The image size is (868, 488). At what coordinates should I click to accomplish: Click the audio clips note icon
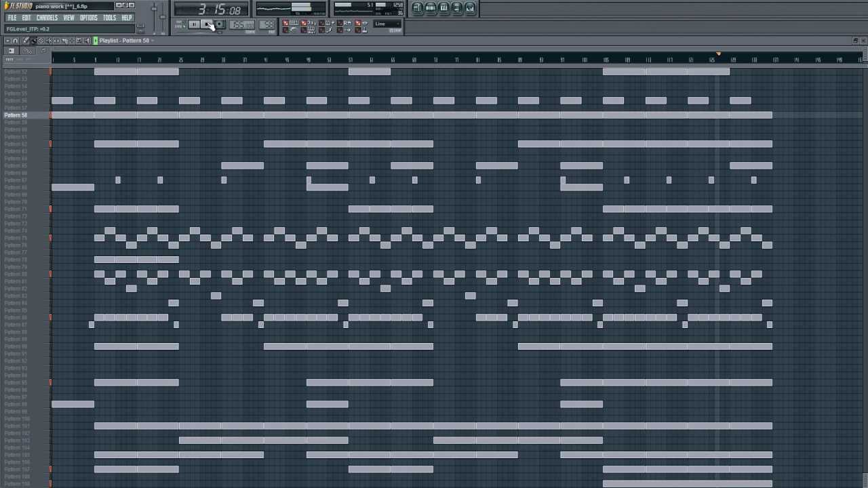43,51
